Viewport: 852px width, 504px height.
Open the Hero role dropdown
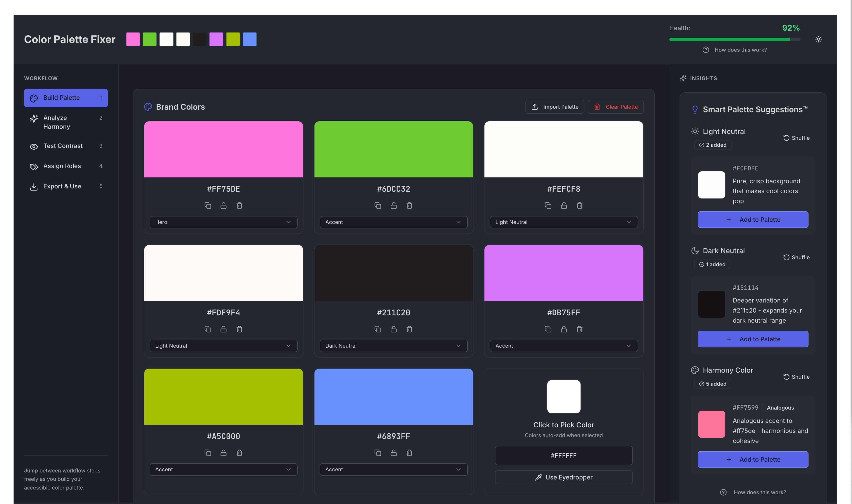(224, 222)
